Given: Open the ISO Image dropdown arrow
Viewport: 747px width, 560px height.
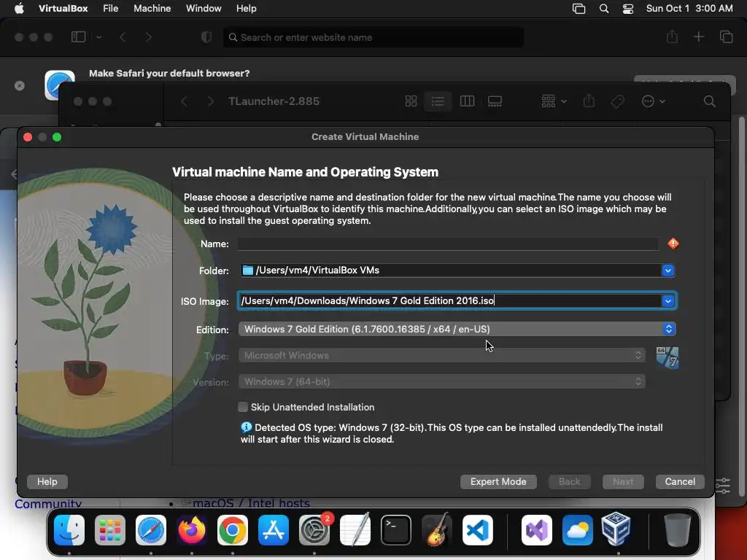Looking at the screenshot, I should coord(668,301).
